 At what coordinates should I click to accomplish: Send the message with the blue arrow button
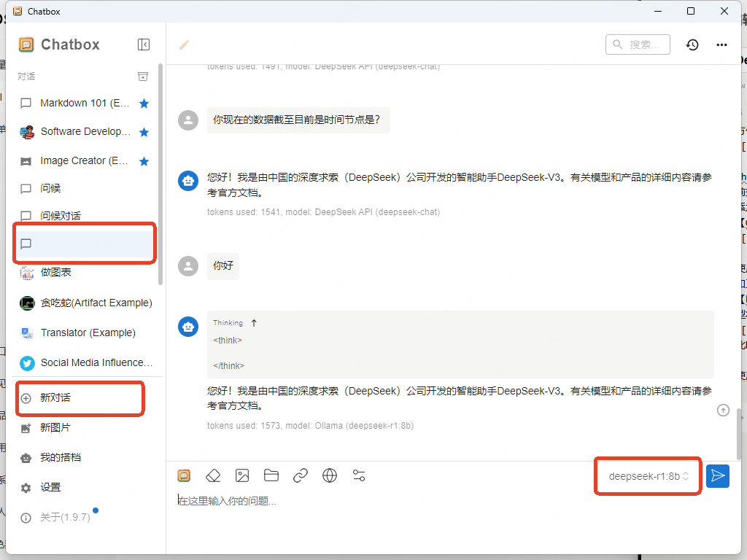(x=718, y=475)
